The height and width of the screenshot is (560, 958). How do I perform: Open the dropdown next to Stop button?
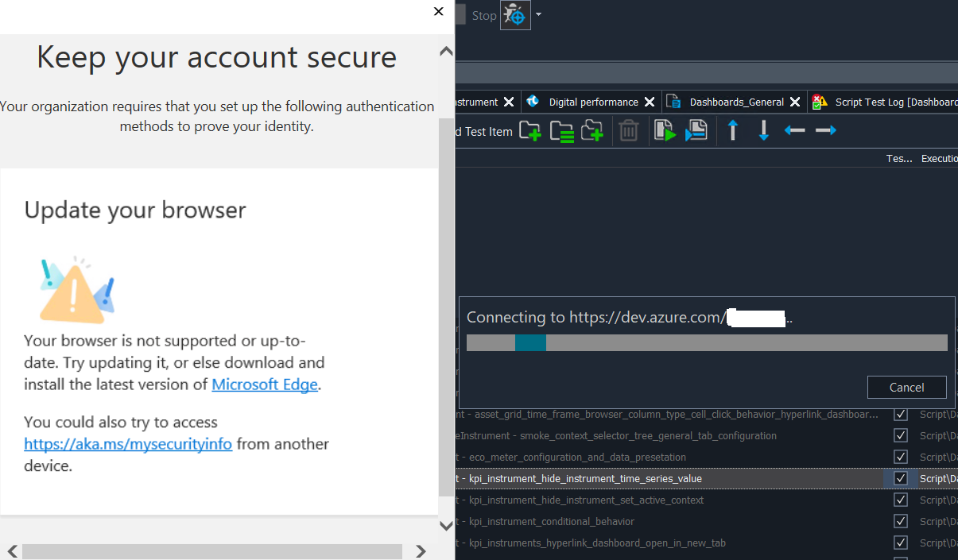click(538, 14)
